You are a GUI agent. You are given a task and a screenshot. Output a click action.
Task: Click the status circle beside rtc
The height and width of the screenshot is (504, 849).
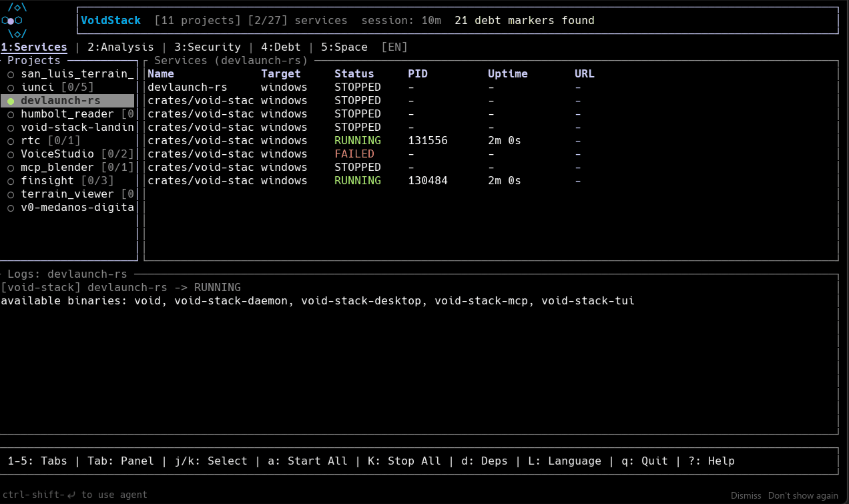[11, 141]
